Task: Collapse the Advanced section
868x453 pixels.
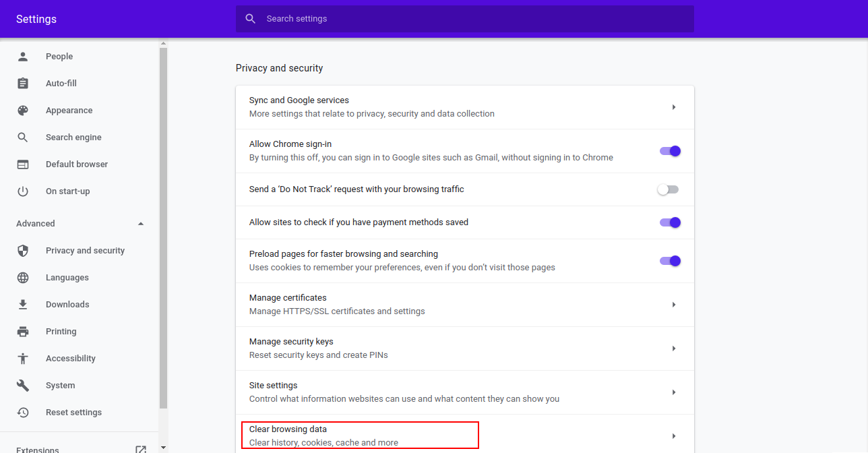Action: coord(140,223)
